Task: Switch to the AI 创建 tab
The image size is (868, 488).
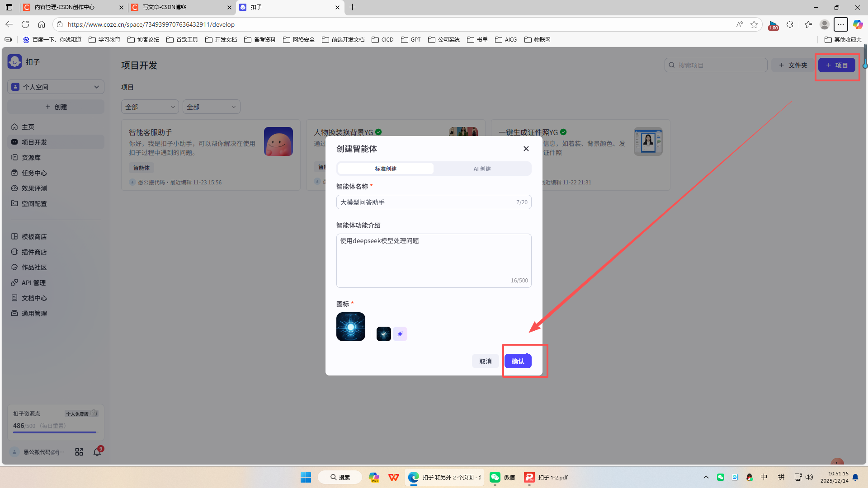Action: [x=482, y=169]
